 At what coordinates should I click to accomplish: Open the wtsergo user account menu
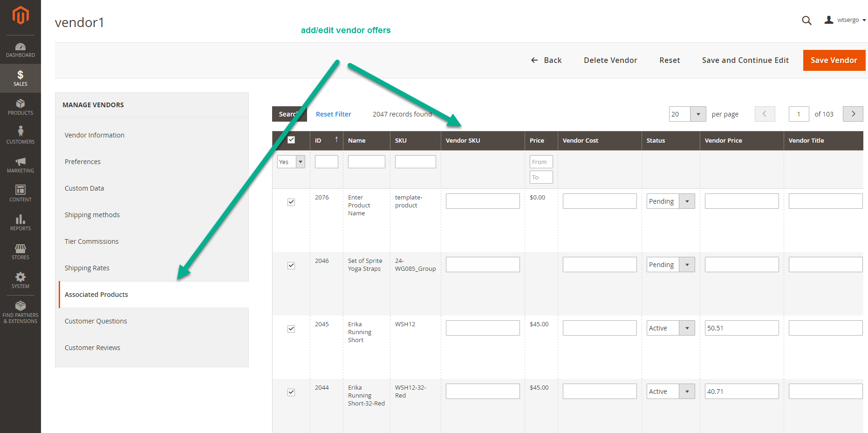tap(845, 20)
